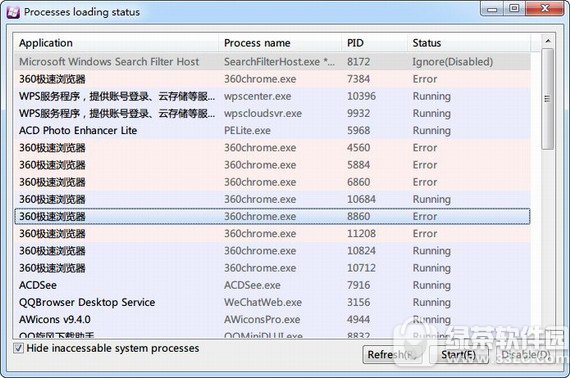Sort by Application column header
This screenshot has height=378, width=570.
coord(116,43)
